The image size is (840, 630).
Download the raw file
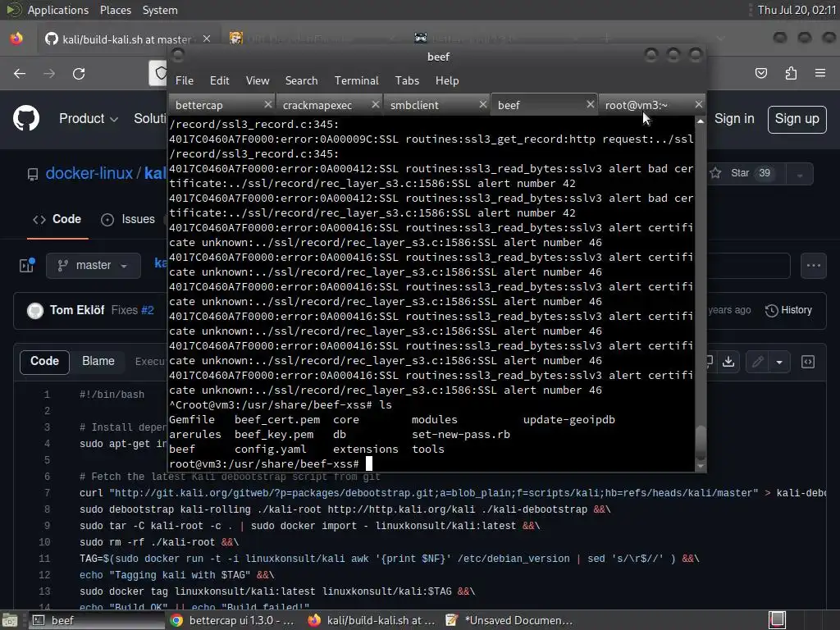point(728,362)
